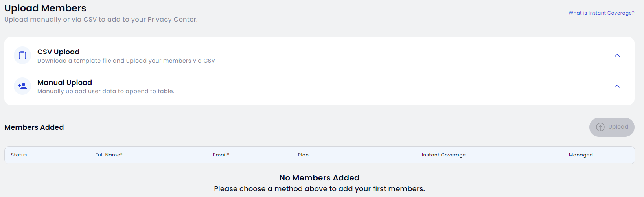This screenshot has width=644, height=197.
Task: Click the Status column header
Action: [19, 155]
